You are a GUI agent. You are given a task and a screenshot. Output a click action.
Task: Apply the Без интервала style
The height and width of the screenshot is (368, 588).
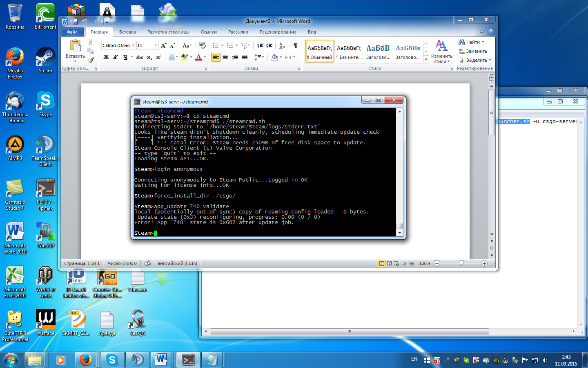[x=349, y=52]
